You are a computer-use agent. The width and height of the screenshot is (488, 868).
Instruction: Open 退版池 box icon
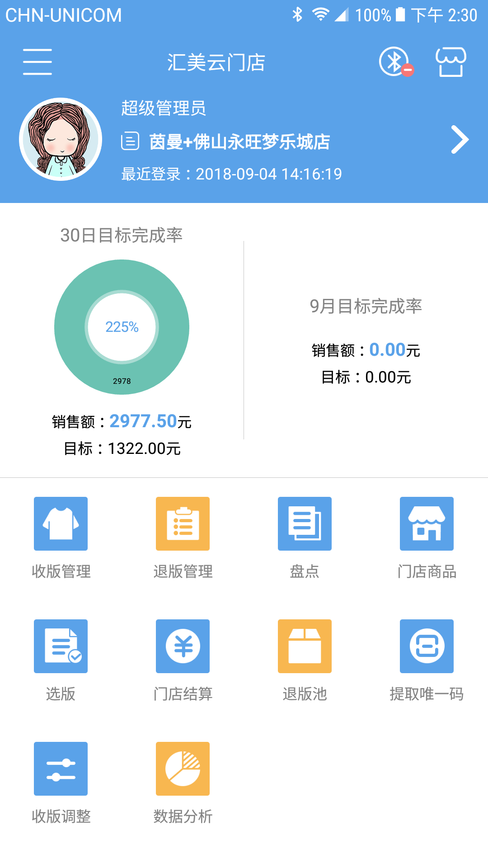[x=305, y=646]
